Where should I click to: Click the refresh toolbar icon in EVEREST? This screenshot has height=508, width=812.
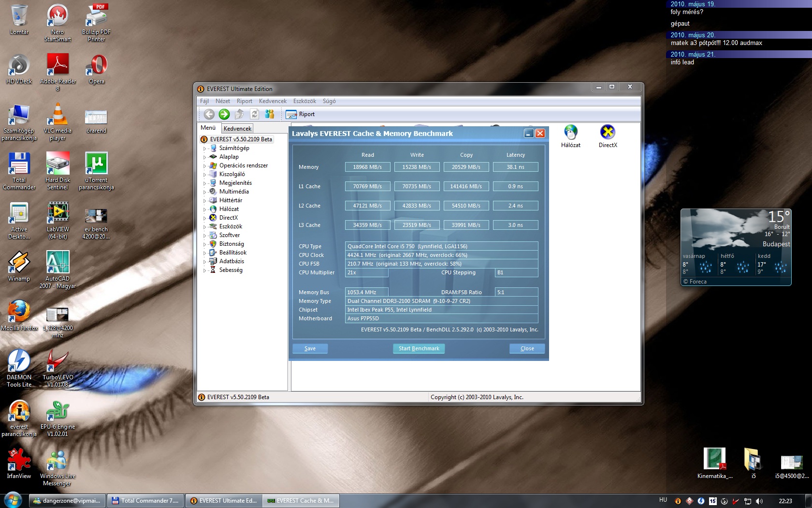254,114
